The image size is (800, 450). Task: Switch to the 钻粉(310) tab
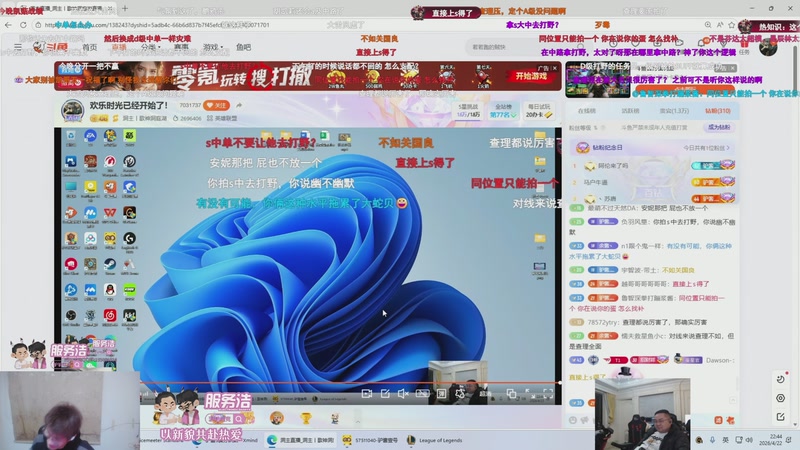[717, 111]
